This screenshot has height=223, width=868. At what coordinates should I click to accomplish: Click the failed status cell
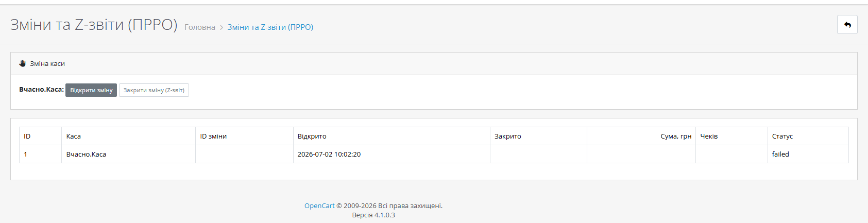(808, 154)
